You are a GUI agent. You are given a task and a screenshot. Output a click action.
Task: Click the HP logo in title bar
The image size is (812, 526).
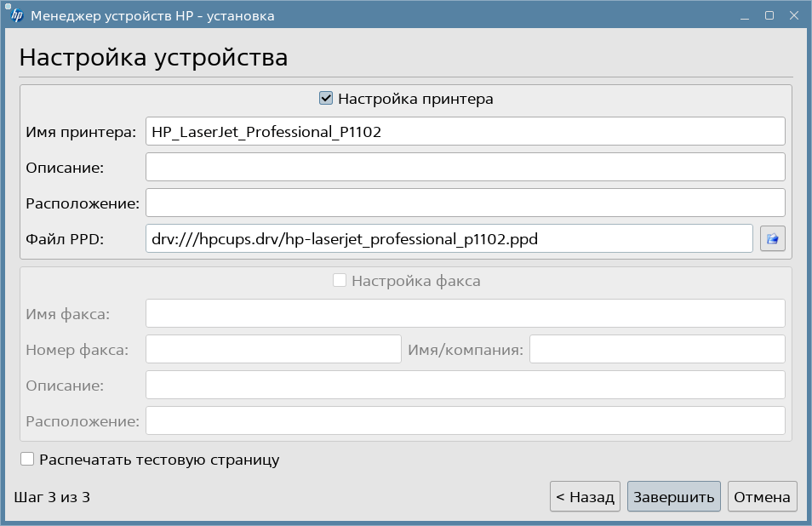16,15
